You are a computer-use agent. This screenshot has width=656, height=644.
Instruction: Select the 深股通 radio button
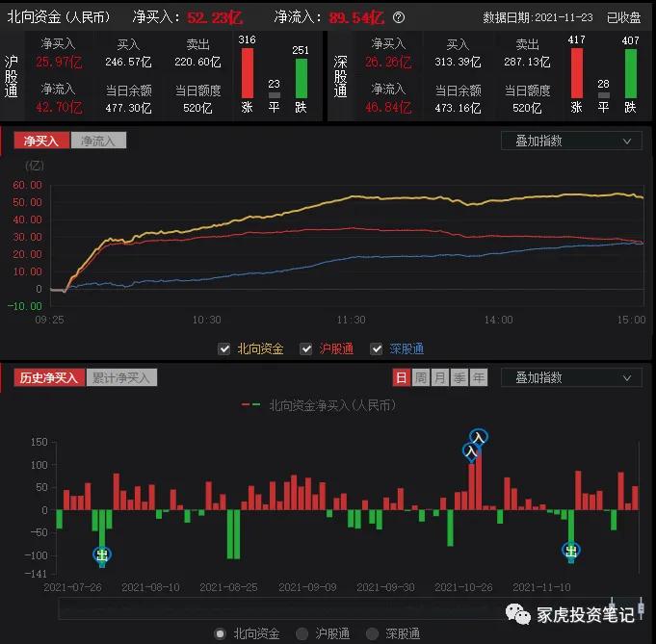pos(373,634)
